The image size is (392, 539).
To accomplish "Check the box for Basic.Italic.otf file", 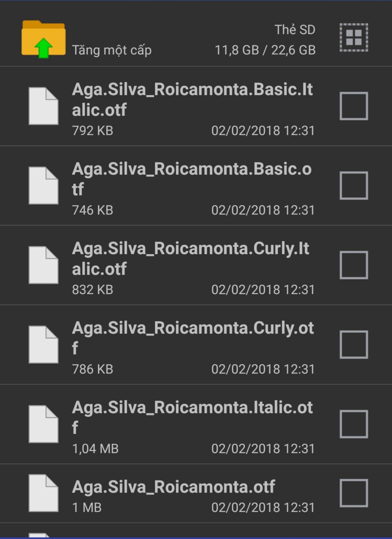I will (x=354, y=106).
